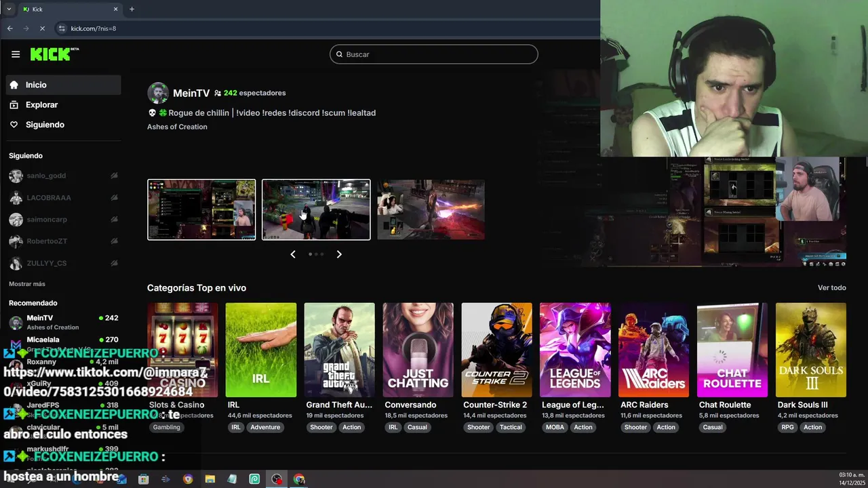The image size is (868, 488).
Task: Click the Adventure tag under IRL
Action: click(x=265, y=427)
